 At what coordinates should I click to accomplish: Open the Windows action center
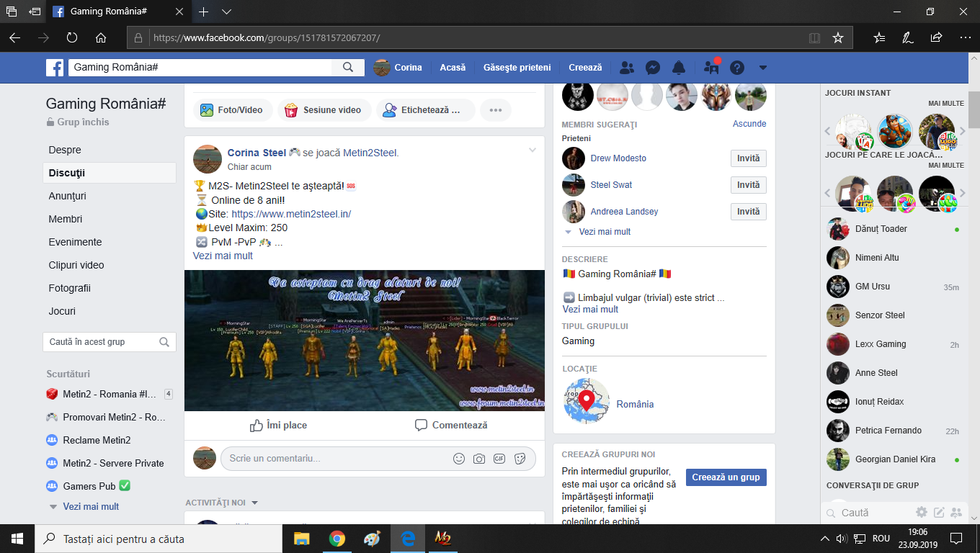[x=956, y=539]
